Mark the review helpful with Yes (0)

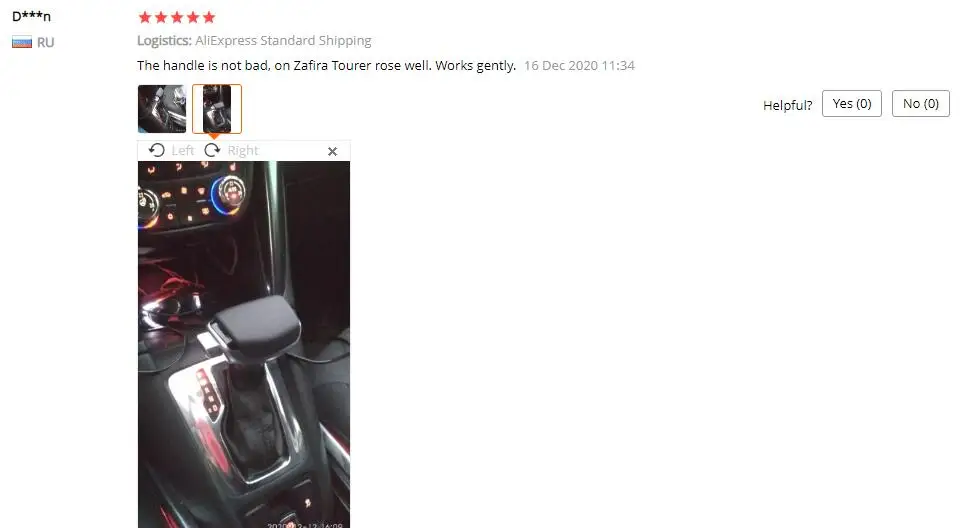(851, 104)
